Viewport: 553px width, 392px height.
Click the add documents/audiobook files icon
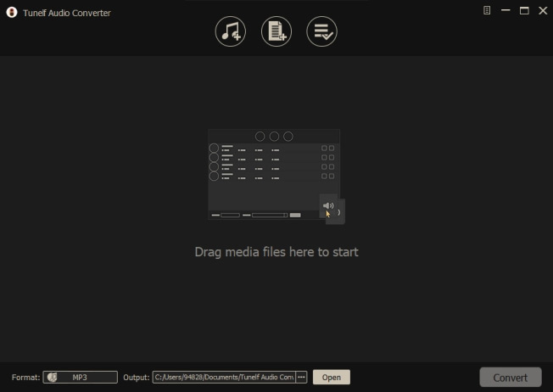tap(276, 31)
